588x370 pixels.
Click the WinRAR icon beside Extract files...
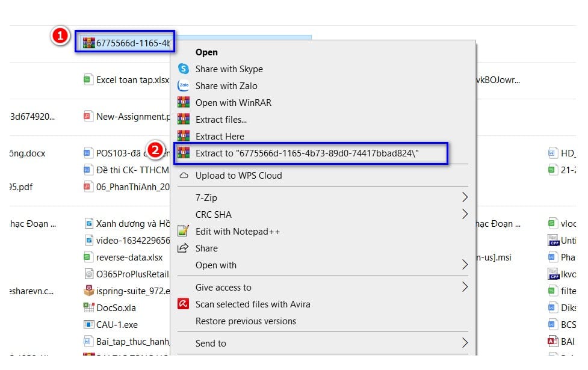(184, 119)
